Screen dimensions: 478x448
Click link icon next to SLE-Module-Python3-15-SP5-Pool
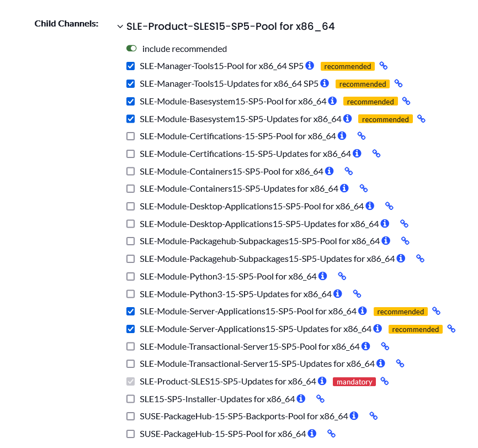pos(342,276)
